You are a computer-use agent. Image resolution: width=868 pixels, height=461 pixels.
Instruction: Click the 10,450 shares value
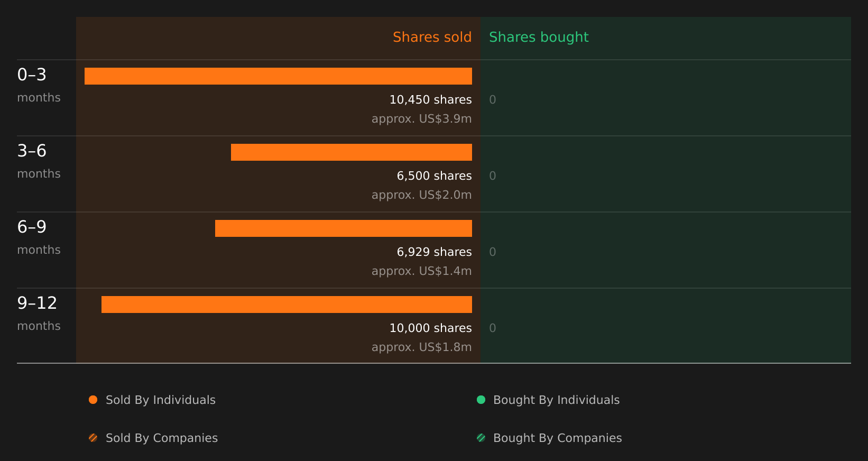coord(430,100)
